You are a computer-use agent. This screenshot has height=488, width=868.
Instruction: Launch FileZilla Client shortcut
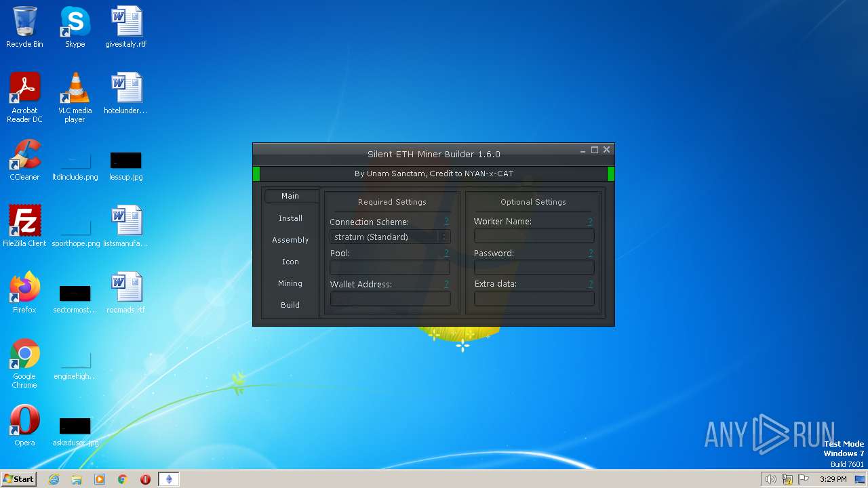point(24,226)
